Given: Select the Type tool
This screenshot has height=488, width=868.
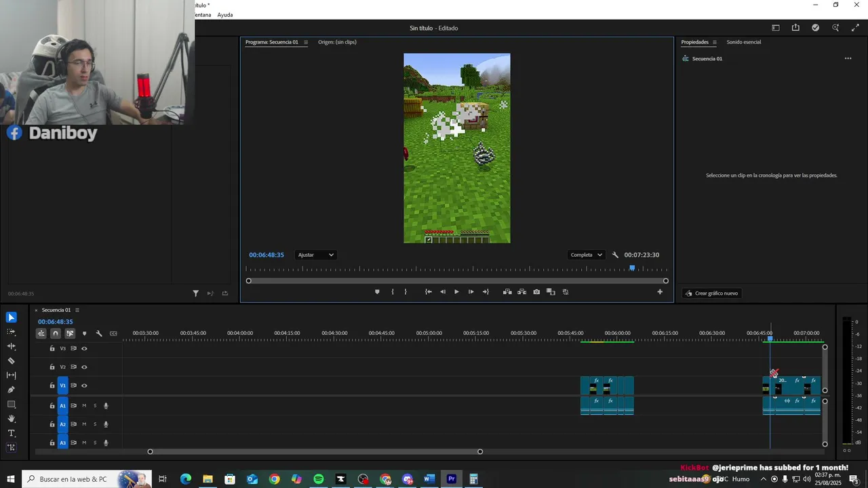Looking at the screenshot, I should [x=11, y=433].
